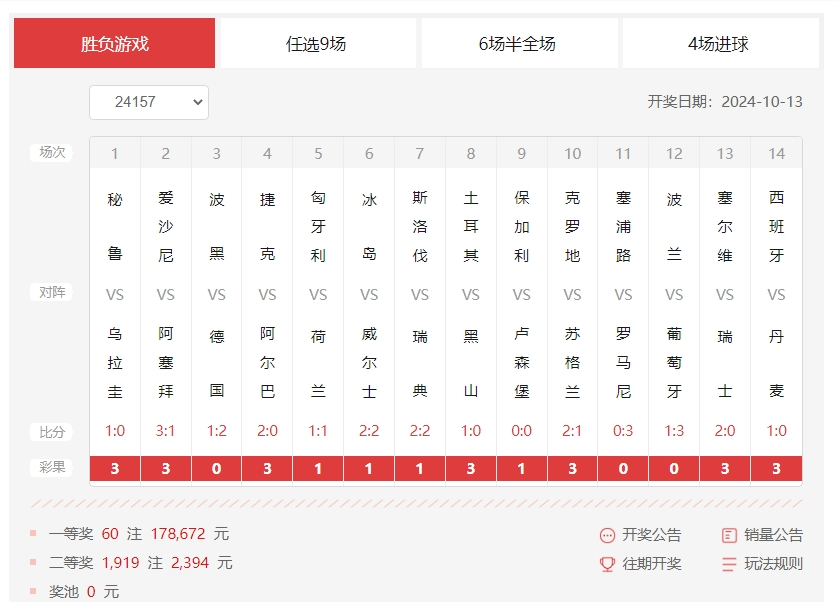839x602 pixels.
Task: Click the 对阵 row label
Action: pyautogui.click(x=52, y=293)
